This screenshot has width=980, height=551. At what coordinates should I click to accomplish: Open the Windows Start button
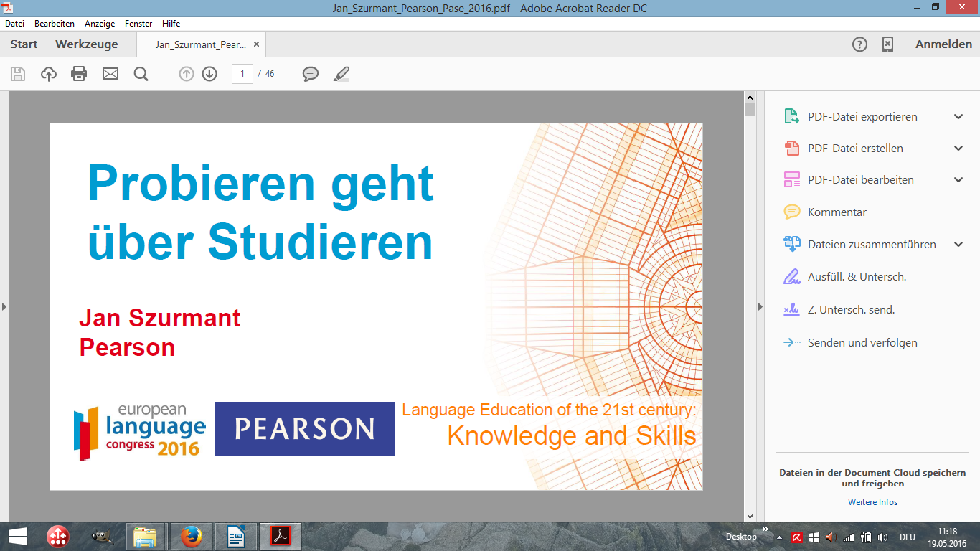17,537
